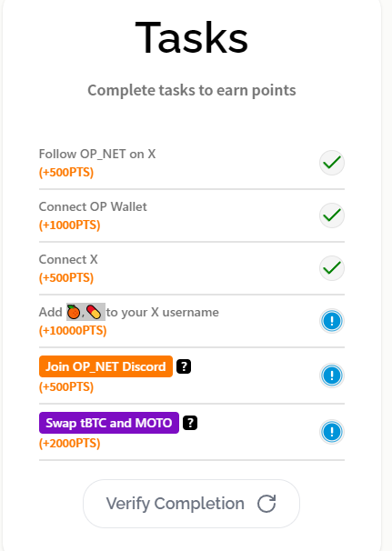Click blue exclamation icon for Discord task
The width and height of the screenshot is (392, 551).
point(332,376)
